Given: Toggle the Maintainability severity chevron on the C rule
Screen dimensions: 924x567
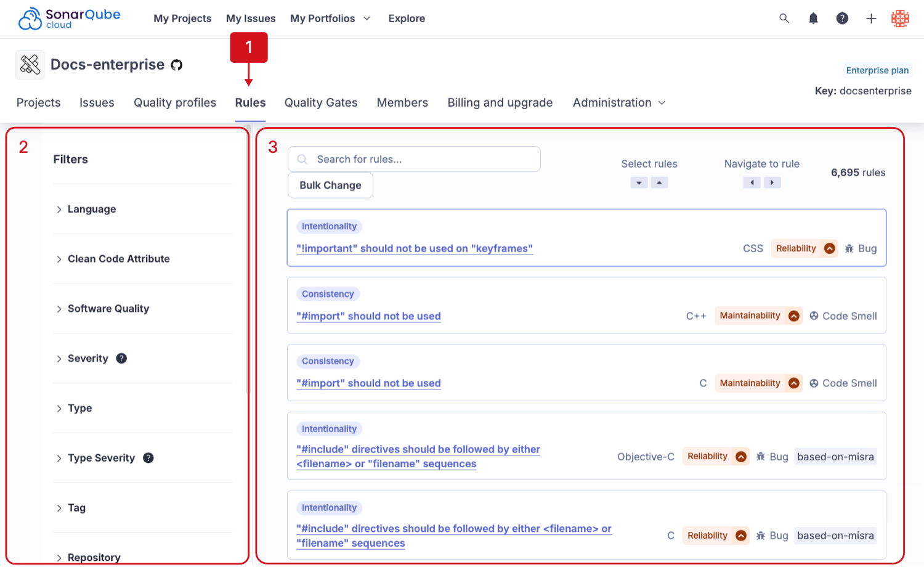Looking at the screenshot, I should [x=793, y=383].
